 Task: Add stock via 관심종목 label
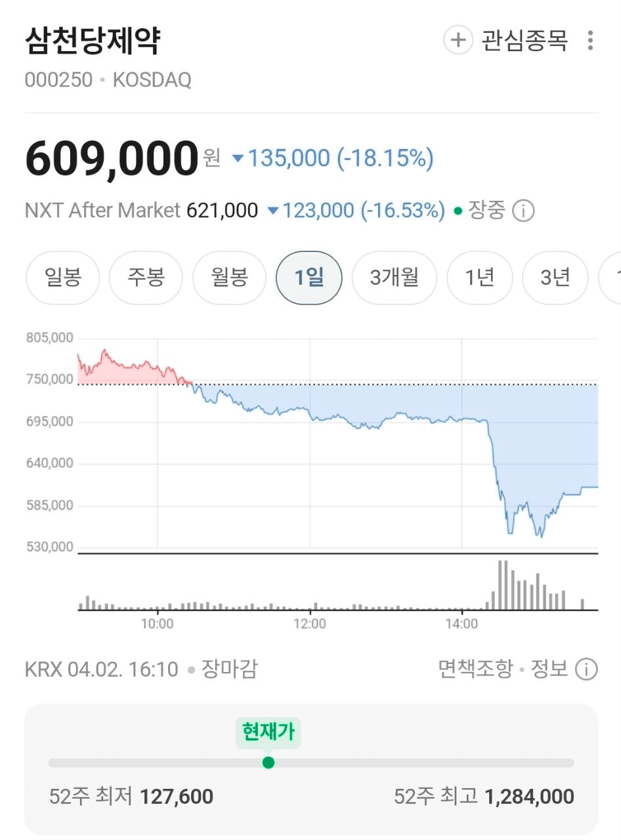(x=525, y=41)
